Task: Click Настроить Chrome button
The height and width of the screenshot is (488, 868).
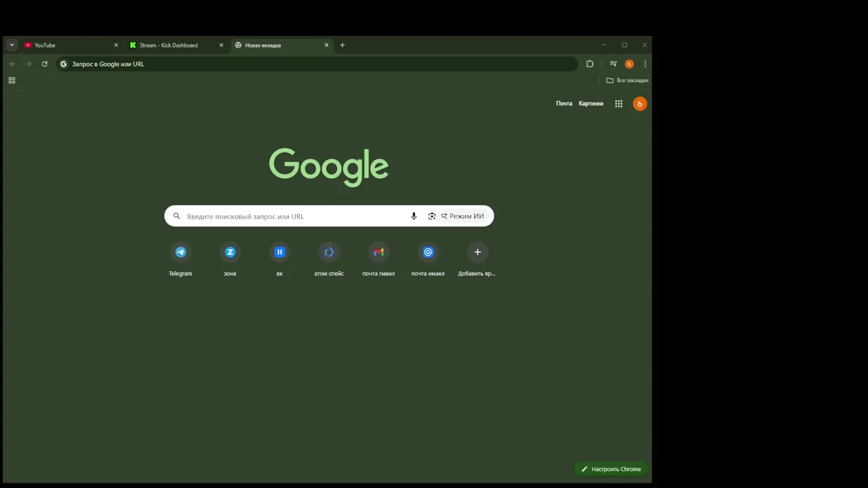Action: pos(611,469)
